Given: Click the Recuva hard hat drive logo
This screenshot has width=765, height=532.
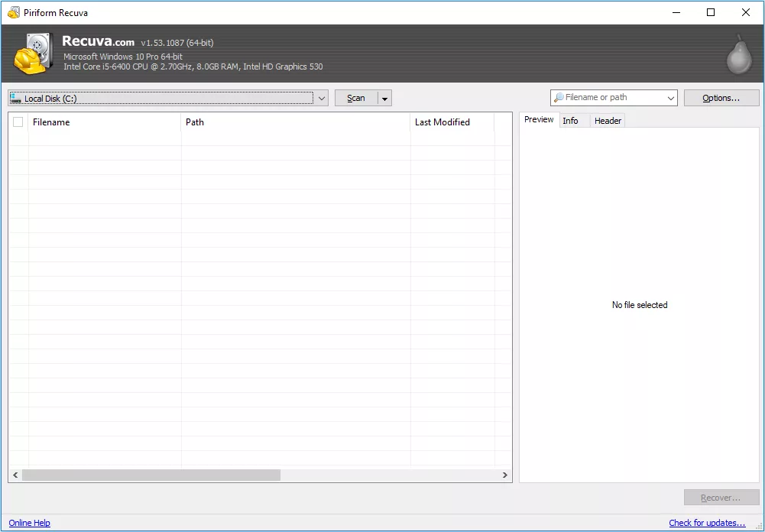Looking at the screenshot, I should click(33, 54).
